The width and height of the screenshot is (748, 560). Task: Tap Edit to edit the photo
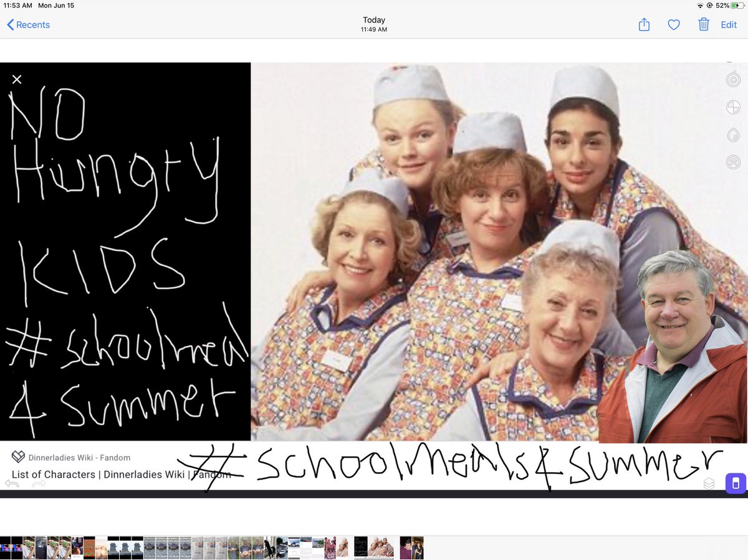[x=729, y=25]
